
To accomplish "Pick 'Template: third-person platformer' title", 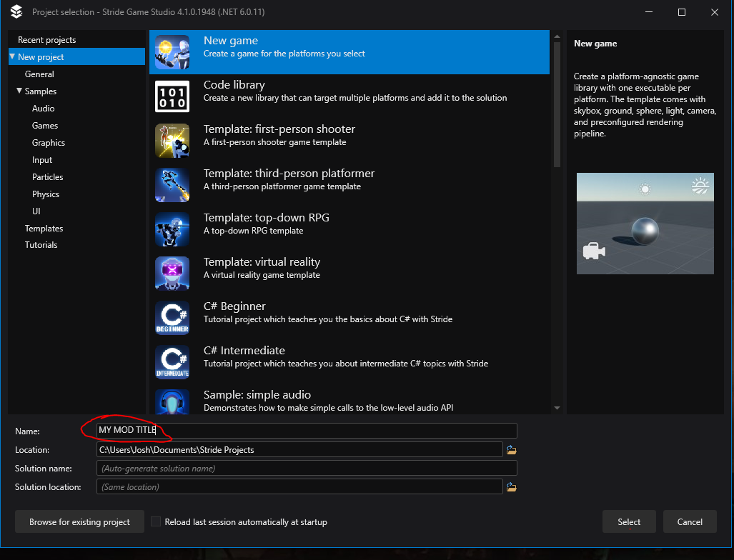I will point(289,174).
